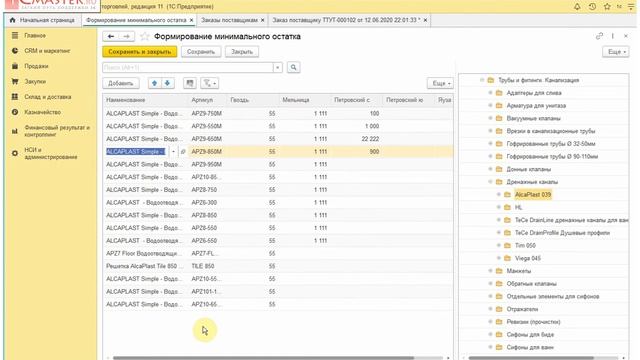Go forward with right arrow

127,36
